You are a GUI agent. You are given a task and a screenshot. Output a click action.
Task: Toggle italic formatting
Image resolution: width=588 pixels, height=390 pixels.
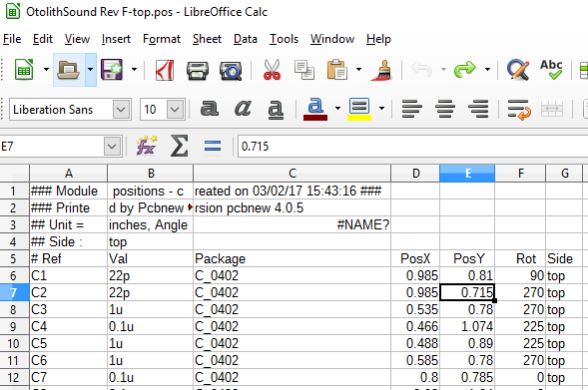(243, 109)
